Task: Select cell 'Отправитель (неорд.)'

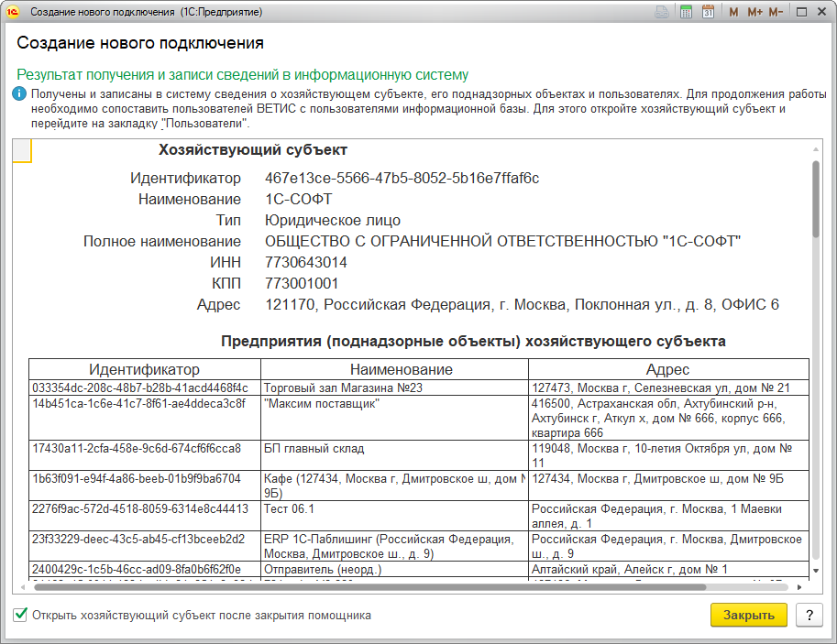Action: 394,569
